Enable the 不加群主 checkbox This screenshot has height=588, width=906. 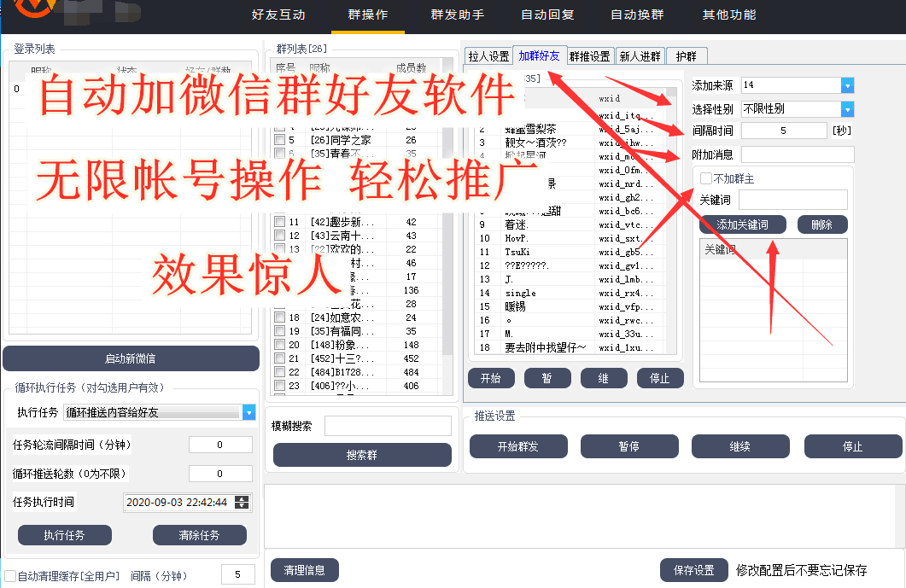click(x=705, y=178)
